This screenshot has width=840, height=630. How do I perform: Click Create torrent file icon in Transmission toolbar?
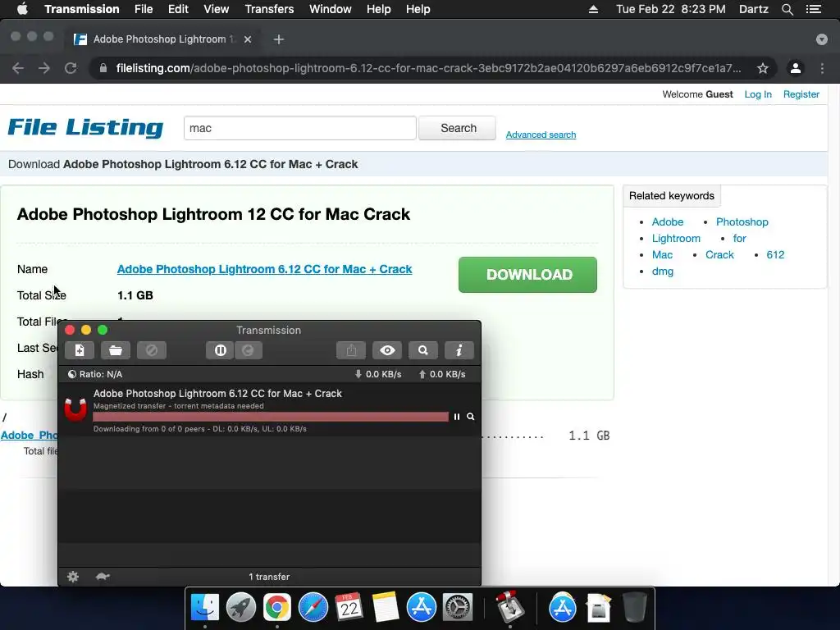click(80, 350)
